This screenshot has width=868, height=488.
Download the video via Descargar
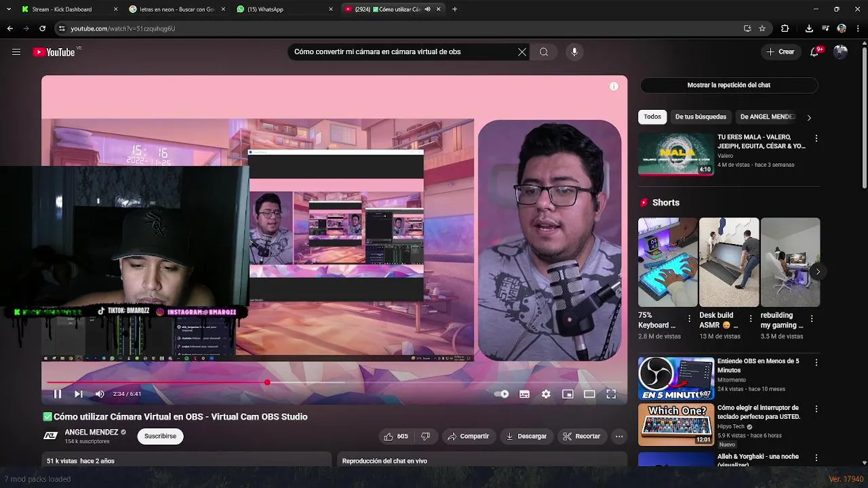(526, 436)
